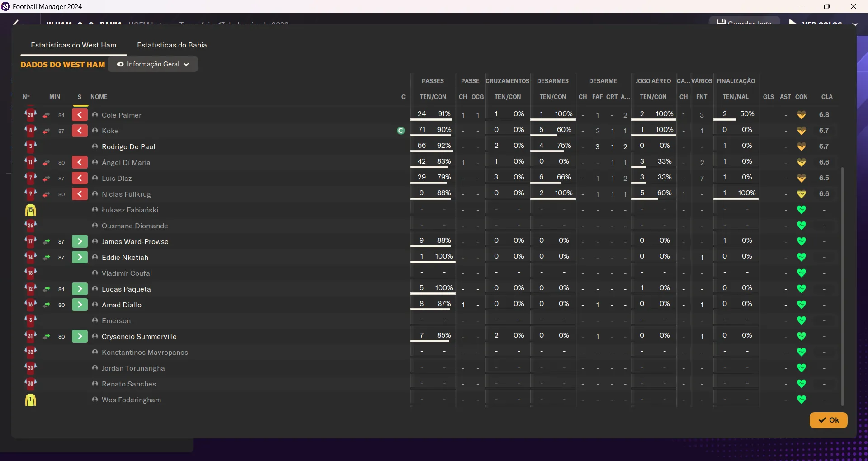Click Łukasz Fabiański's yellow goalkeeper shirt icon
Image resolution: width=868 pixels, height=461 pixels.
30,210
